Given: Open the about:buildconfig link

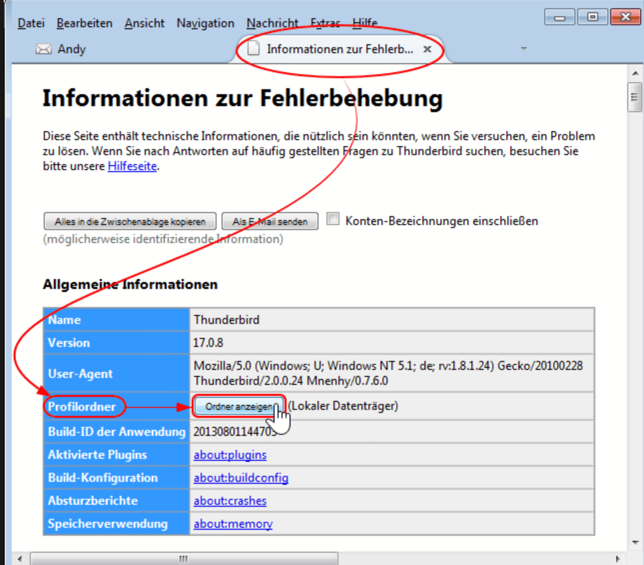Looking at the screenshot, I should click(x=241, y=478).
